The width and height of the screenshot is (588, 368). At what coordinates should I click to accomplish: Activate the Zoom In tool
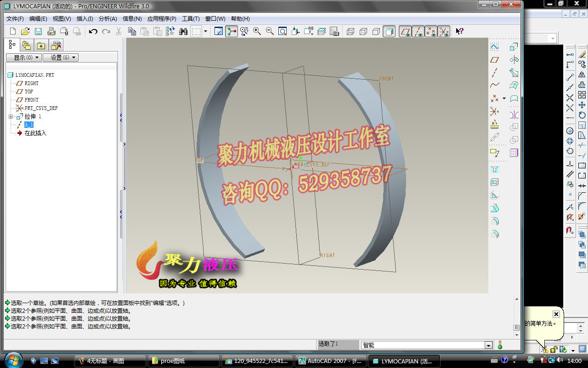257,31
